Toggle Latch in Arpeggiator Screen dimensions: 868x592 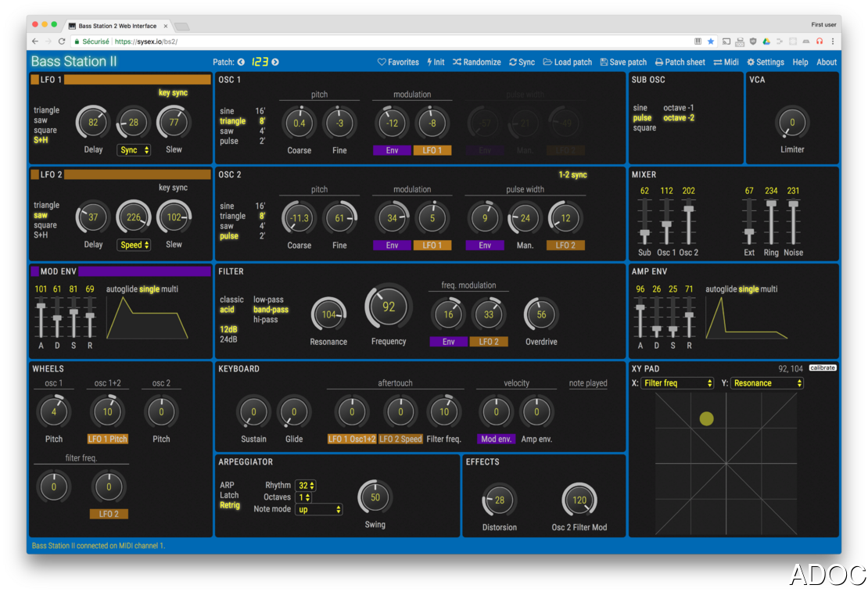pyautogui.click(x=228, y=495)
